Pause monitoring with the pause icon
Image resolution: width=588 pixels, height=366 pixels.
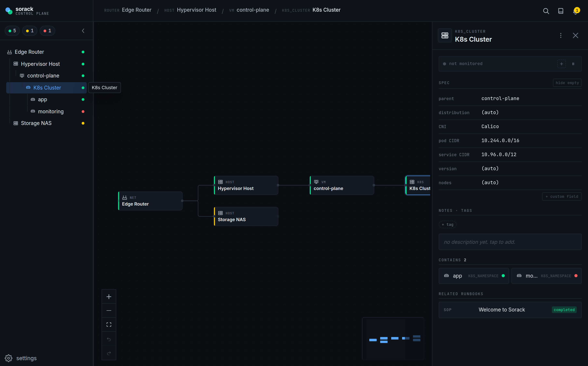point(573,64)
